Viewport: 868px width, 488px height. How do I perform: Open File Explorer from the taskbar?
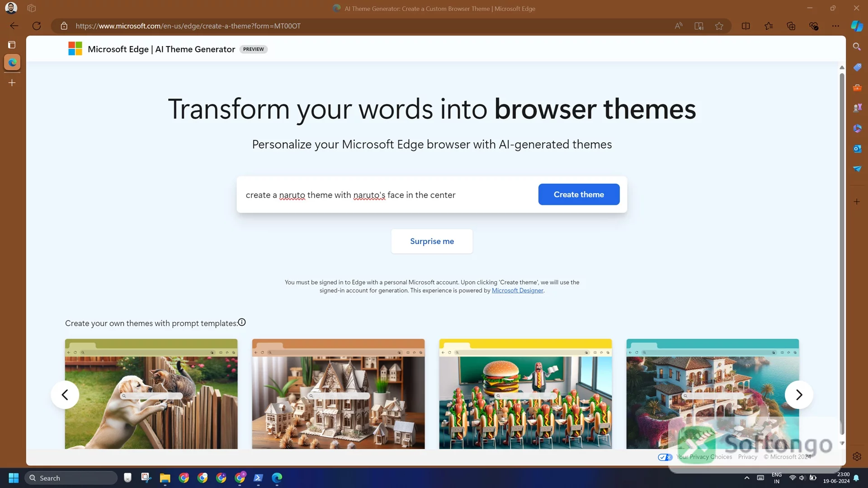165,478
